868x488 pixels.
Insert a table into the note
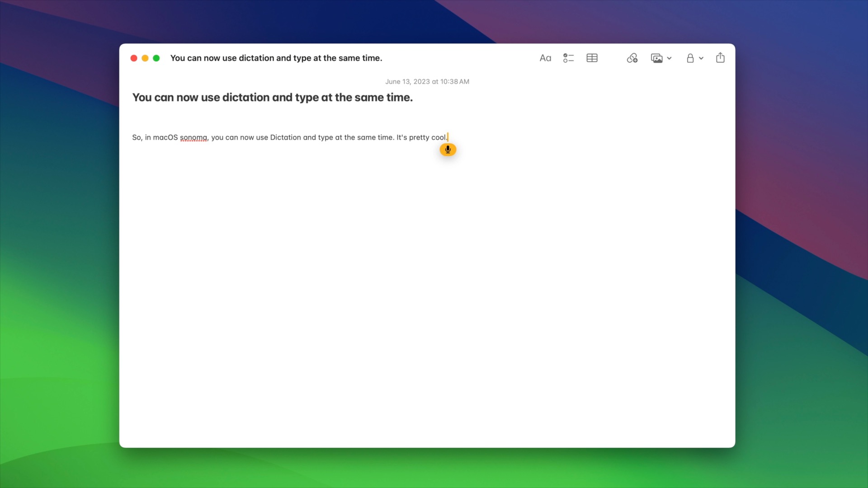coord(592,58)
